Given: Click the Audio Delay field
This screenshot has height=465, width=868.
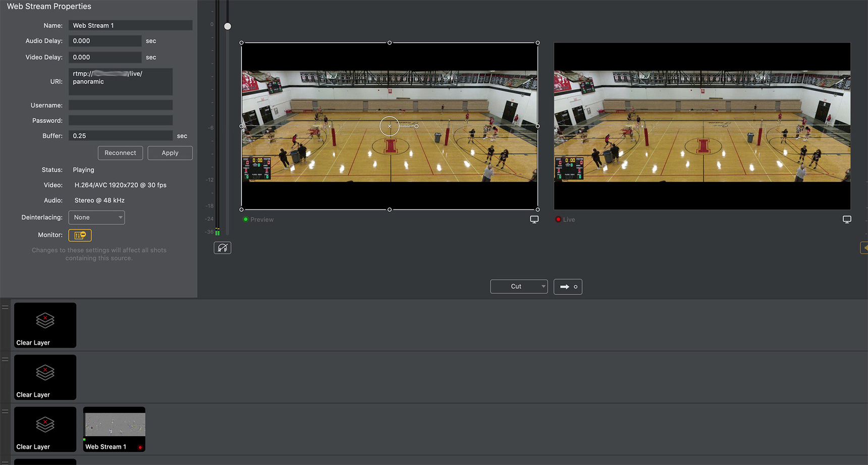Looking at the screenshot, I should click(x=105, y=41).
